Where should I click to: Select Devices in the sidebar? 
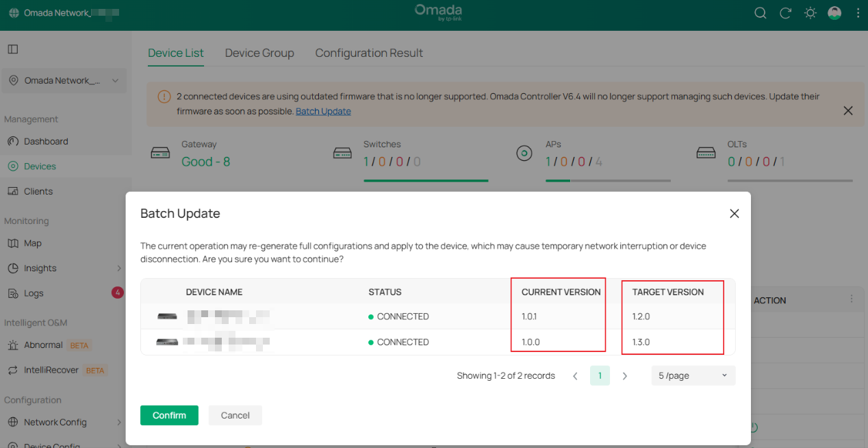tap(40, 166)
